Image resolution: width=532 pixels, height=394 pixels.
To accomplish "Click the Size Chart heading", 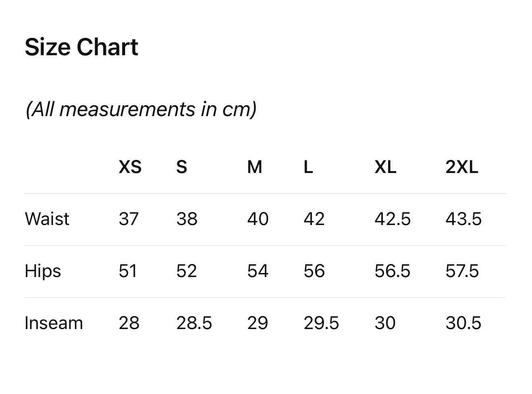I will click(x=81, y=47).
